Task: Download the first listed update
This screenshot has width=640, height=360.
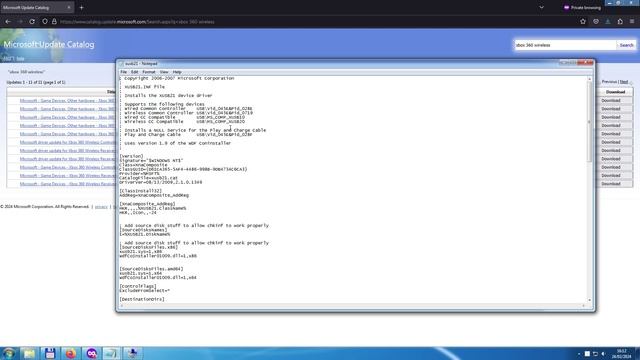Action: click(x=611, y=100)
